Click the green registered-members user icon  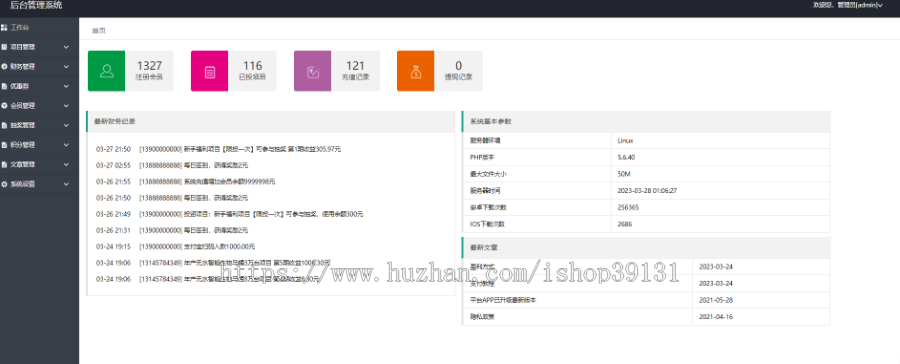[106, 71]
